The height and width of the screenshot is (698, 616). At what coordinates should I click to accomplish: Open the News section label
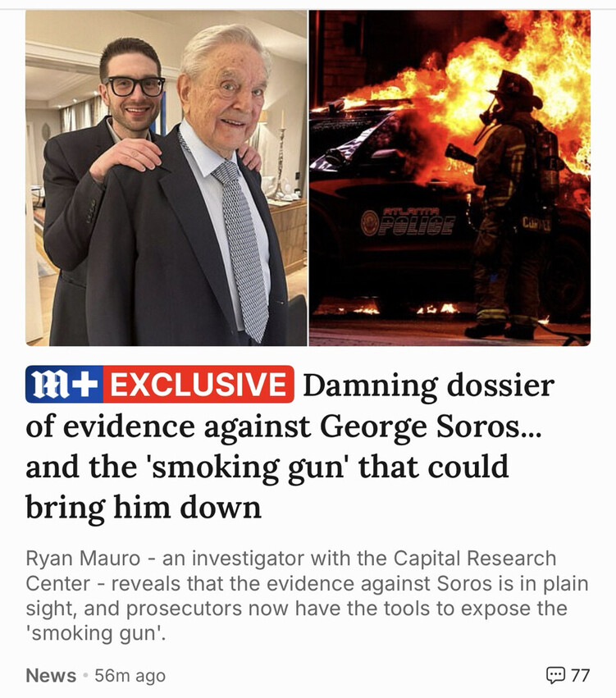click(51, 675)
